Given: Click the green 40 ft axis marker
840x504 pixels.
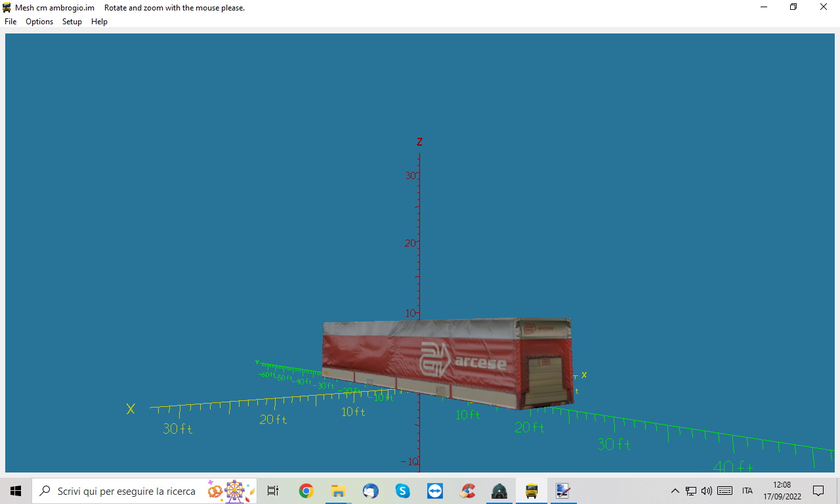Looking at the screenshot, I should point(733,467).
